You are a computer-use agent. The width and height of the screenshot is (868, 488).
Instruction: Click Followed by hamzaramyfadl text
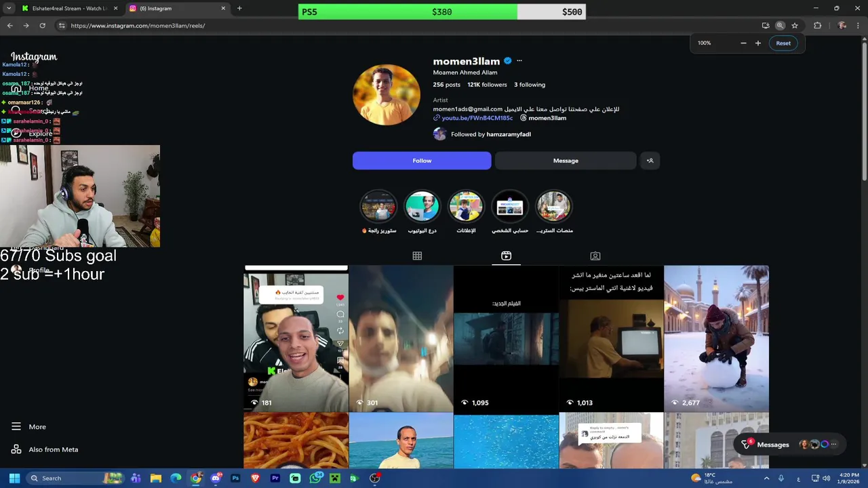pyautogui.click(x=491, y=134)
